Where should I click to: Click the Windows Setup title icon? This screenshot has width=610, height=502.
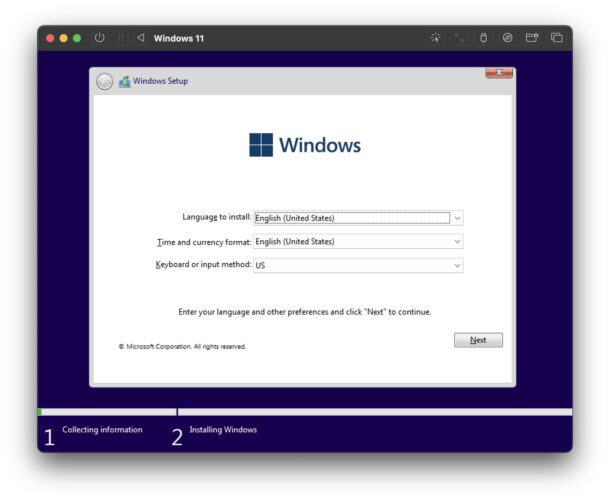[124, 82]
